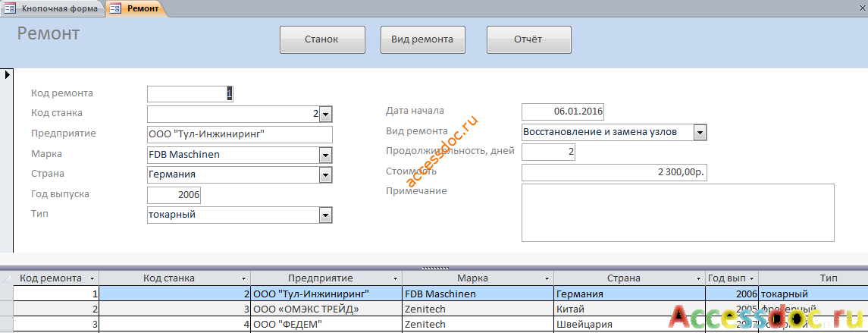Open filter arrow on Страна column
The height and width of the screenshot is (333, 868).
click(x=699, y=278)
